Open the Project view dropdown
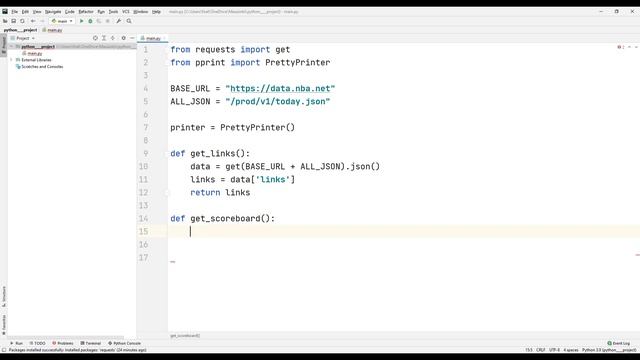 pos(23,38)
